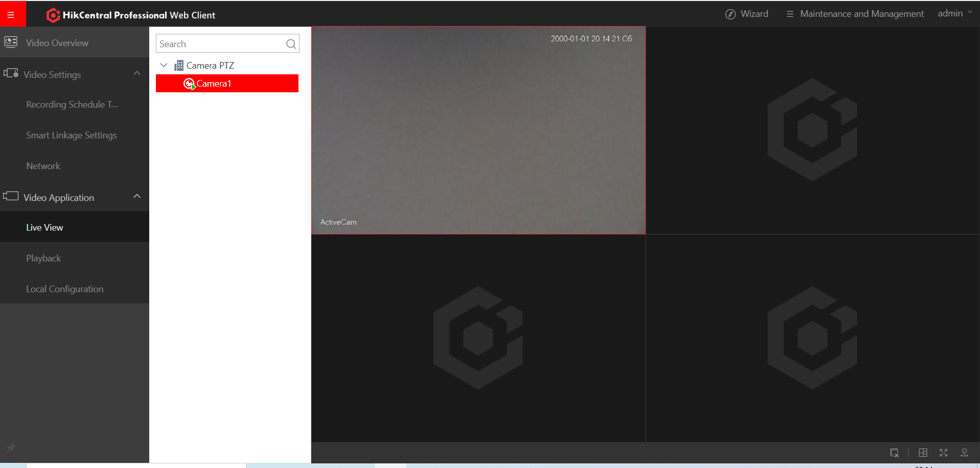Open Maintenance and Management menu
The height and width of the screenshot is (468, 980).
click(x=855, y=14)
